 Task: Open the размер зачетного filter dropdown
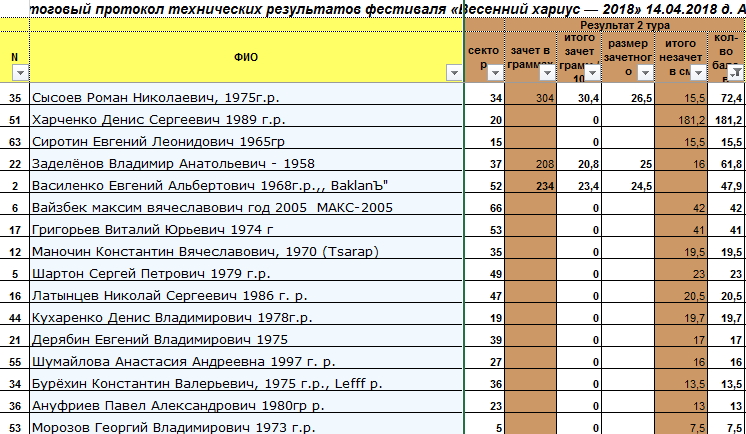point(645,73)
